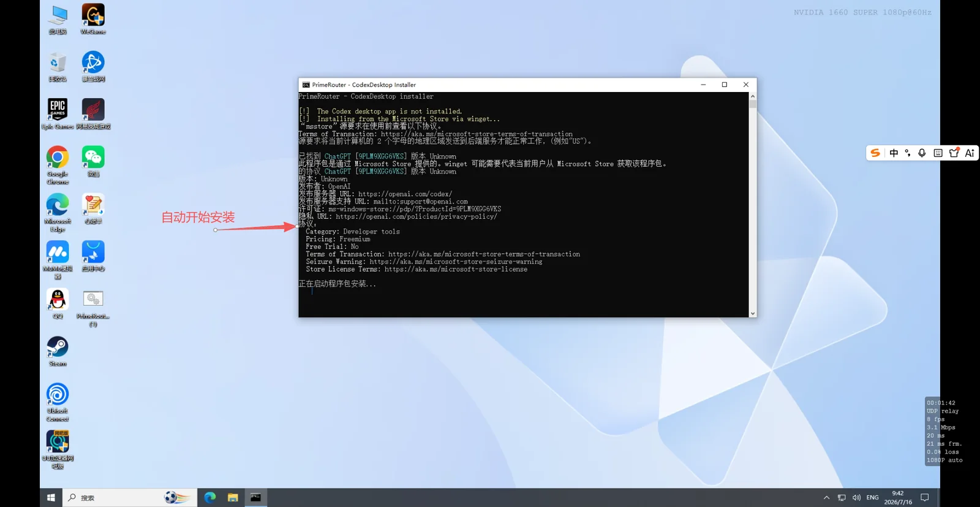Click the taskbar search box

pos(130,498)
